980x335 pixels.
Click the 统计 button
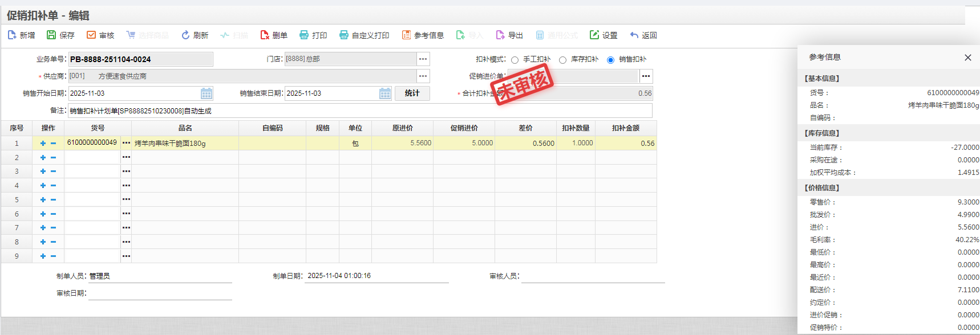tap(412, 93)
